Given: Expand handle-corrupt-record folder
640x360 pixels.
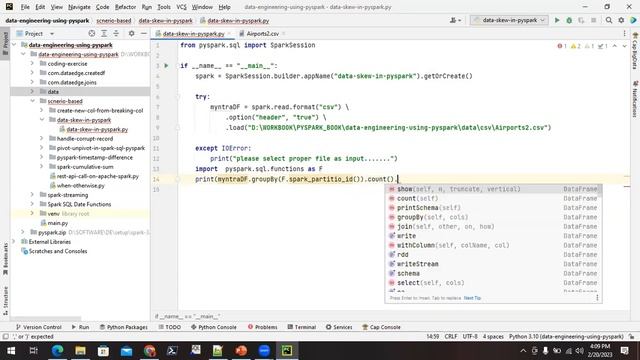Looking at the screenshot, I should (42, 138).
